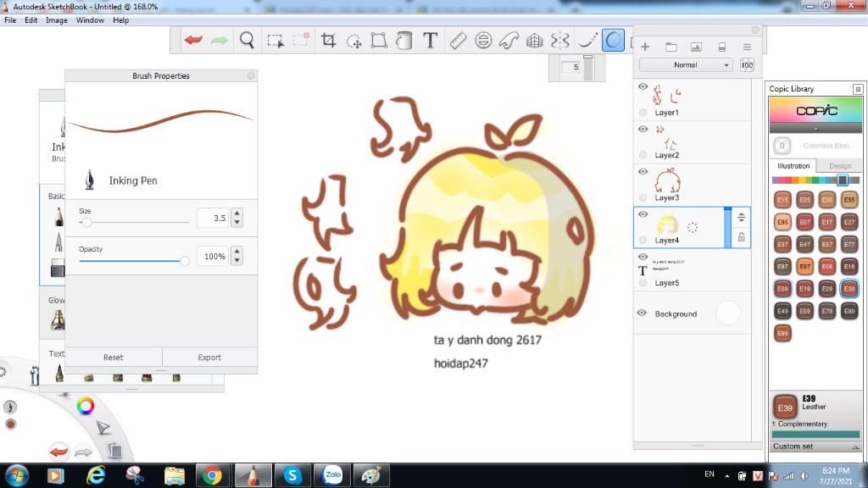
Task: Open the Edit menu
Action: (x=31, y=20)
